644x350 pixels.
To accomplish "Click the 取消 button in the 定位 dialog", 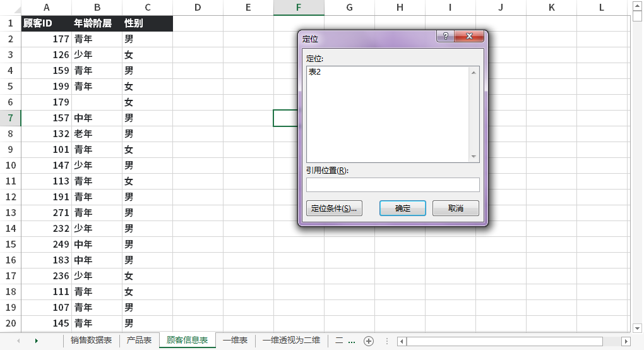I will pos(455,208).
